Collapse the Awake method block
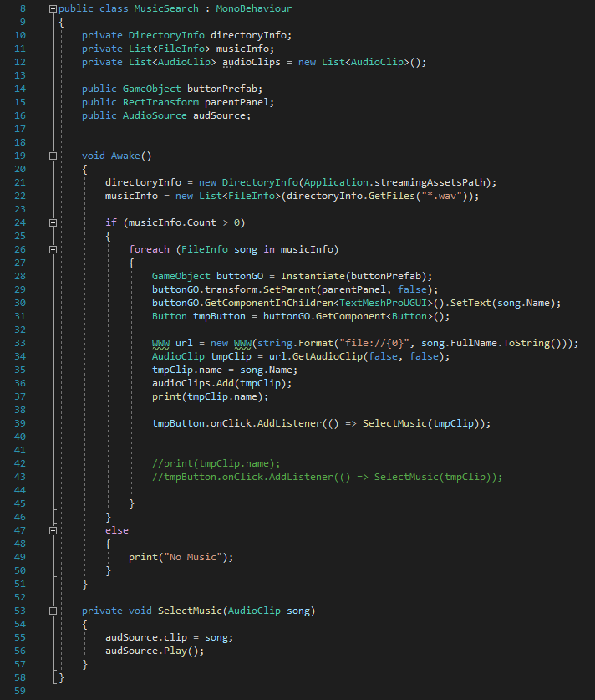The width and height of the screenshot is (595, 700). pos(53,156)
